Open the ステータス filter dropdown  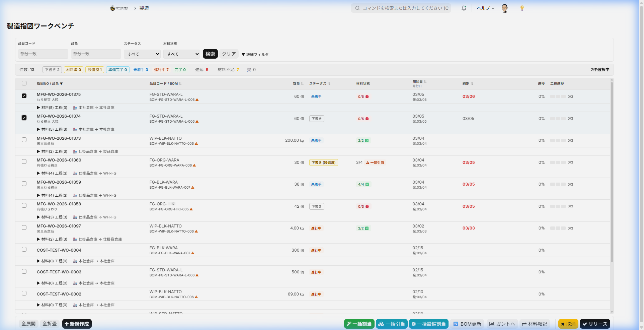pyautogui.click(x=142, y=54)
